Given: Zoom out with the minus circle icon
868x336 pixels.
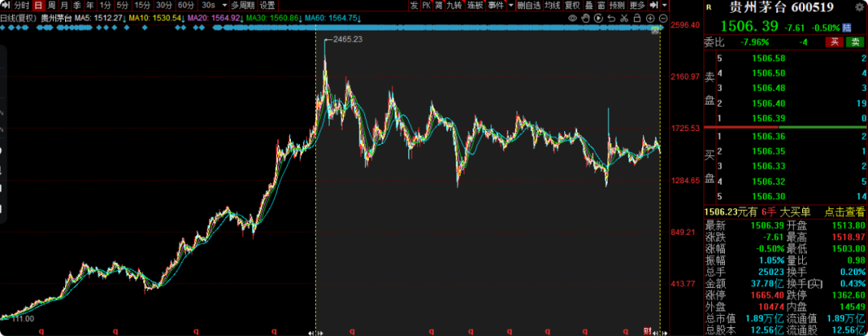Looking at the screenshot, I should [662, 18].
